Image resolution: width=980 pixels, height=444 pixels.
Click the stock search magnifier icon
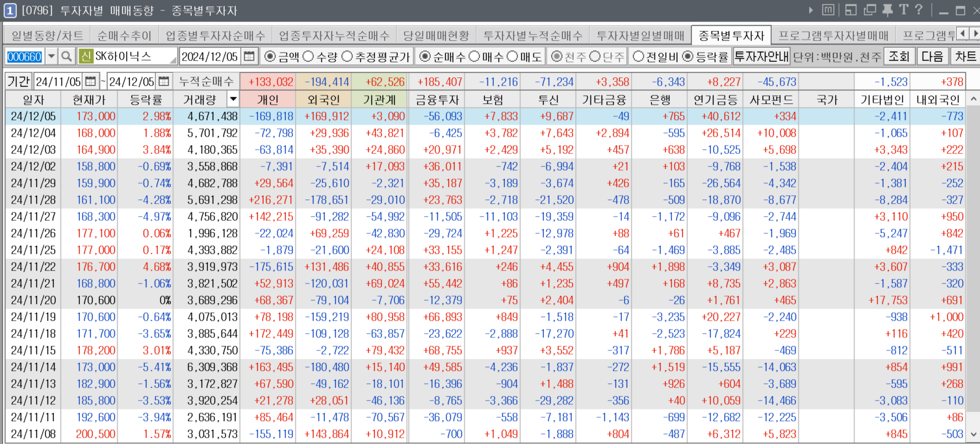click(x=67, y=56)
